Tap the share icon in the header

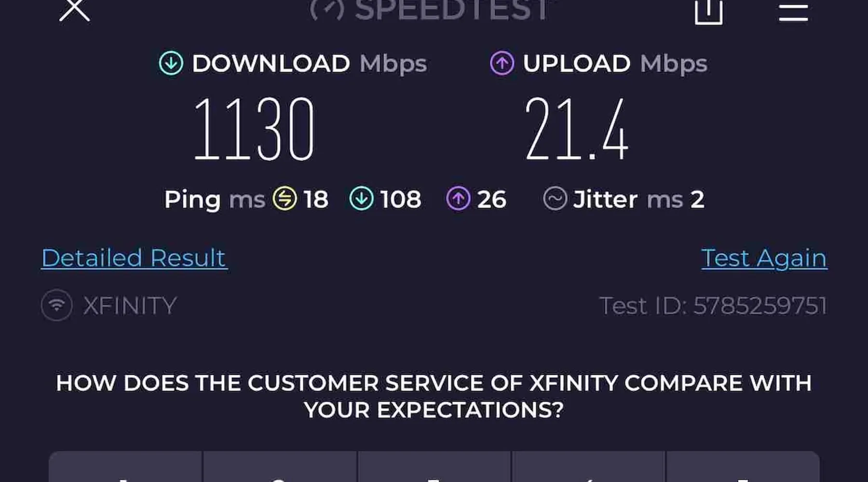(708, 11)
